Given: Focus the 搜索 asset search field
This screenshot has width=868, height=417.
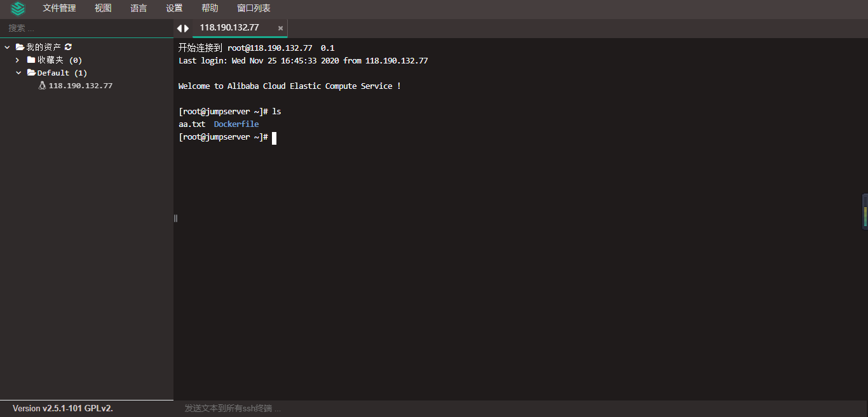Looking at the screenshot, I should (x=86, y=28).
